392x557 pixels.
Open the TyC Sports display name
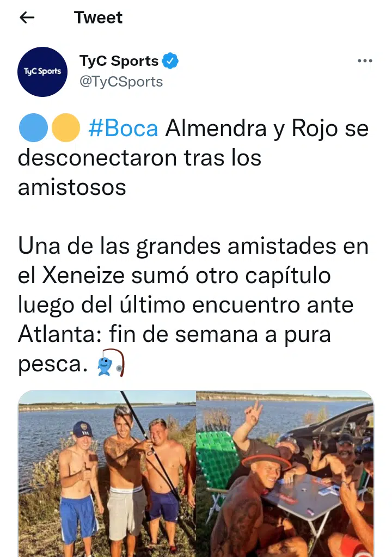coord(119,61)
